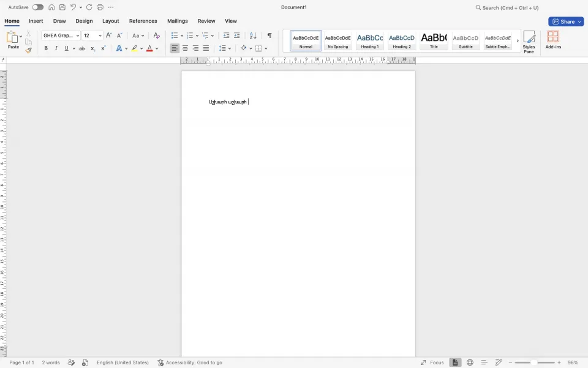Switch to the Web Layout view icon

pyautogui.click(x=470, y=362)
